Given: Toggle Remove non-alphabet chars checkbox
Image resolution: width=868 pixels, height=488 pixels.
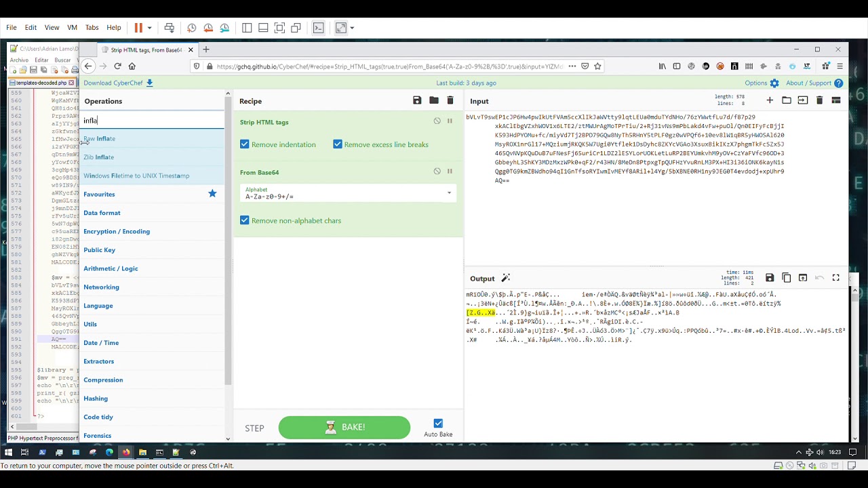Looking at the screenshot, I should [245, 220].
